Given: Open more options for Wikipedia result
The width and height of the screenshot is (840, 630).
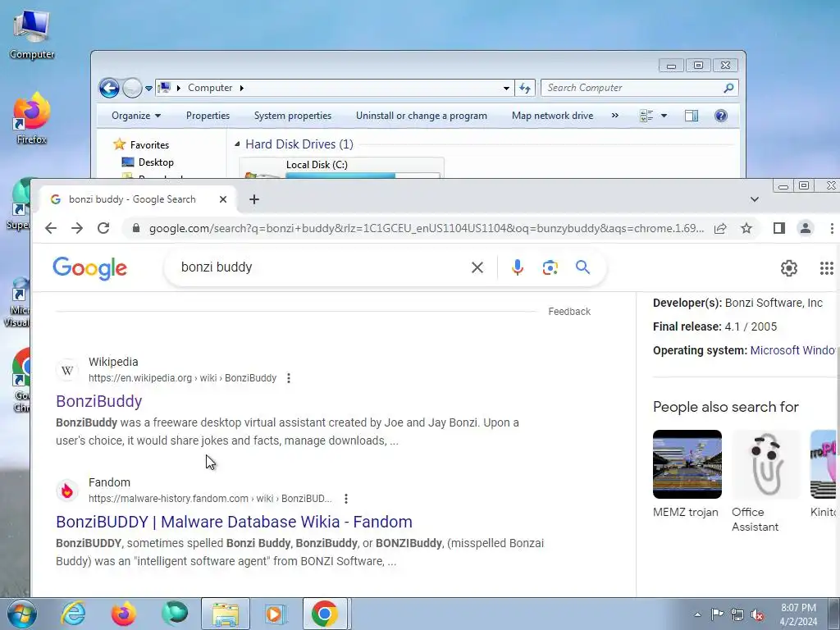Looking at the screenshot, I should tap(289, 378).
